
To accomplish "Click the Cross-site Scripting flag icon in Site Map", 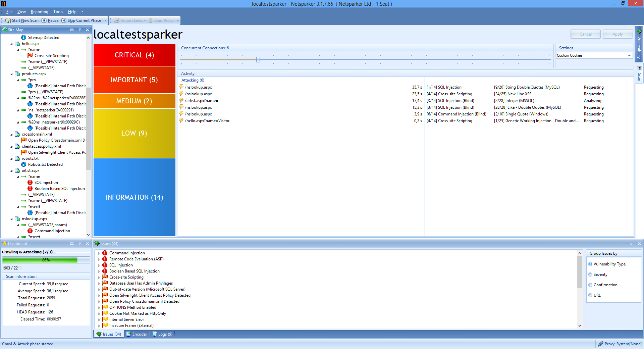I will [30, 56].
